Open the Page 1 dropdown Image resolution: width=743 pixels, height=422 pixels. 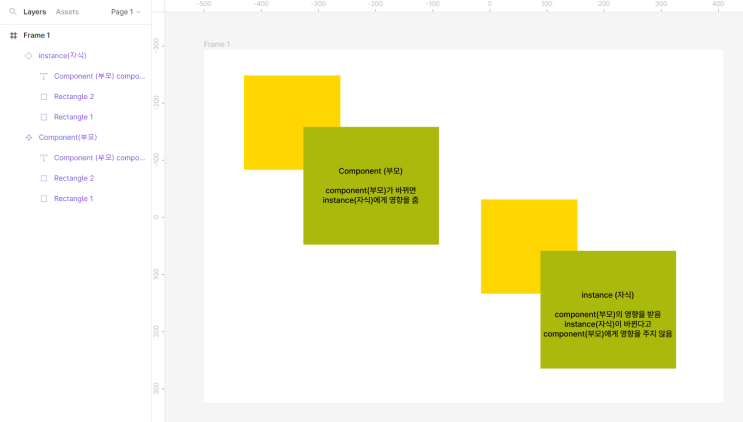126,12
